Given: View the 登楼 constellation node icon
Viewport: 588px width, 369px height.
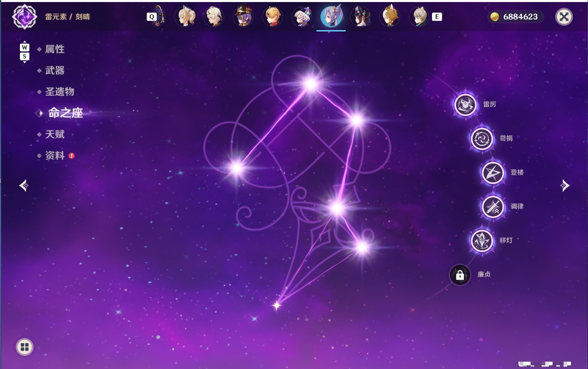Looking at the screenshot, I should click(493, 173).
